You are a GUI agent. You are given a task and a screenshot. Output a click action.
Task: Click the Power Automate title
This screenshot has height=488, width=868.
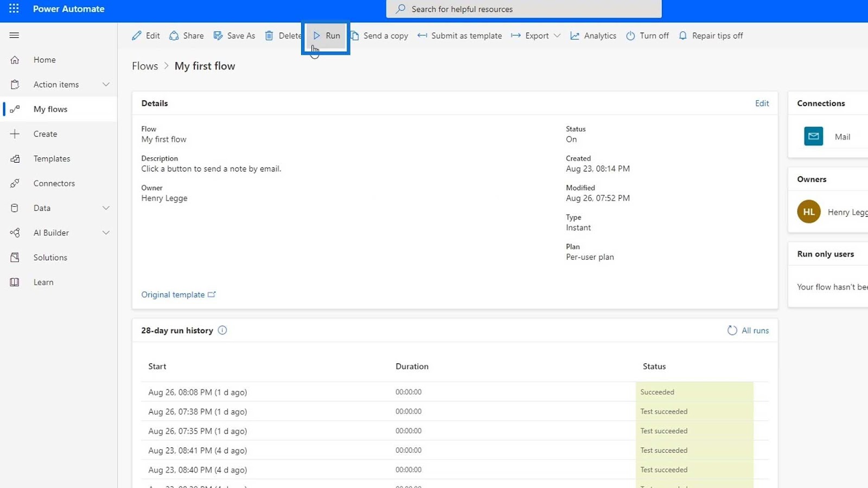[x=69, y=9]
